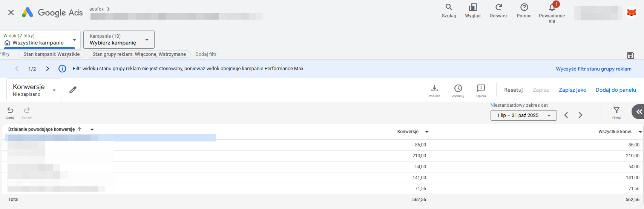
Task: Click Konwersje total value 562,56
Action: (419, 200)
